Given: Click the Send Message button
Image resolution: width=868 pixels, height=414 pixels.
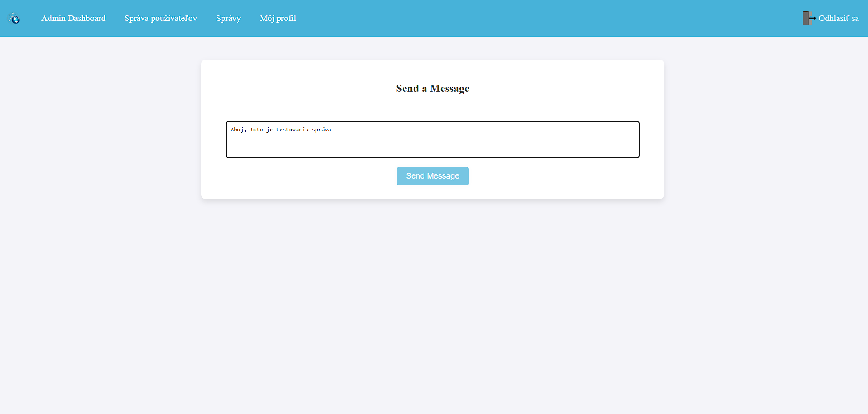Looking at the screenshot, I should (x=433, y=176).
